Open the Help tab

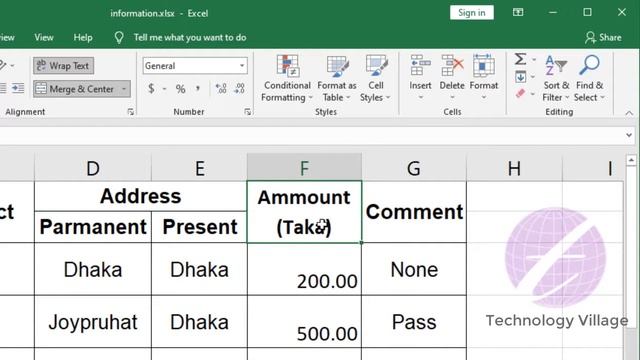click(83, 38)
